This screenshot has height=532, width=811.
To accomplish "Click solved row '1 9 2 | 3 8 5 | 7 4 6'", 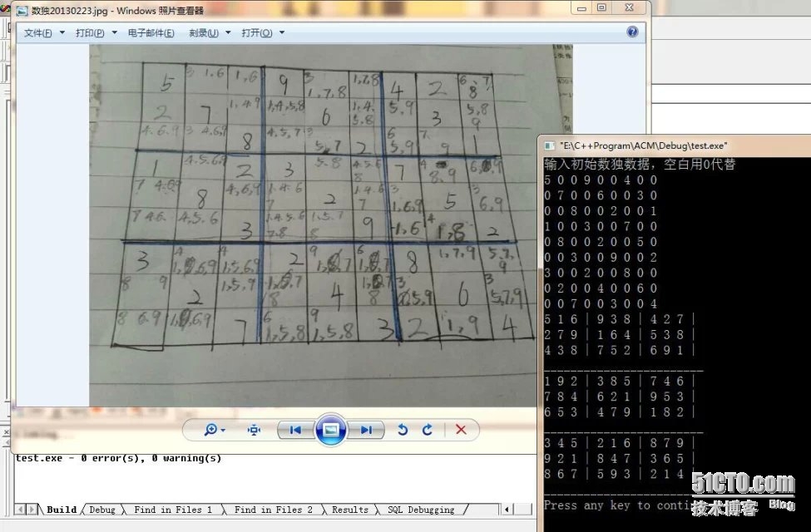I will click(x=619, y=382).
